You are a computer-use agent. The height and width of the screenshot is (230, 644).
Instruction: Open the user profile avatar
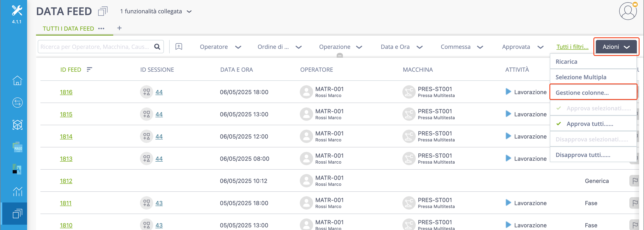[628, 11]
